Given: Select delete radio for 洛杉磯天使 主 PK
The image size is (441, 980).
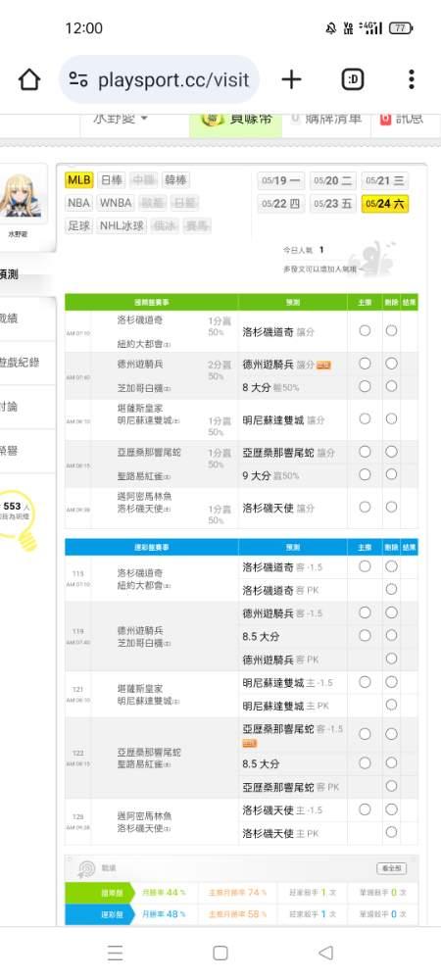Looking at the screenshot, I should (391, 832).
